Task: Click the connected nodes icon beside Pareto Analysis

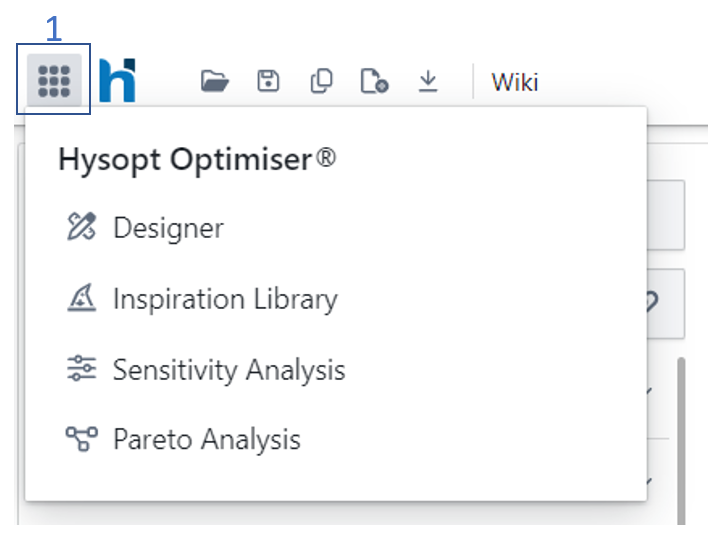Action: (80, 439)
